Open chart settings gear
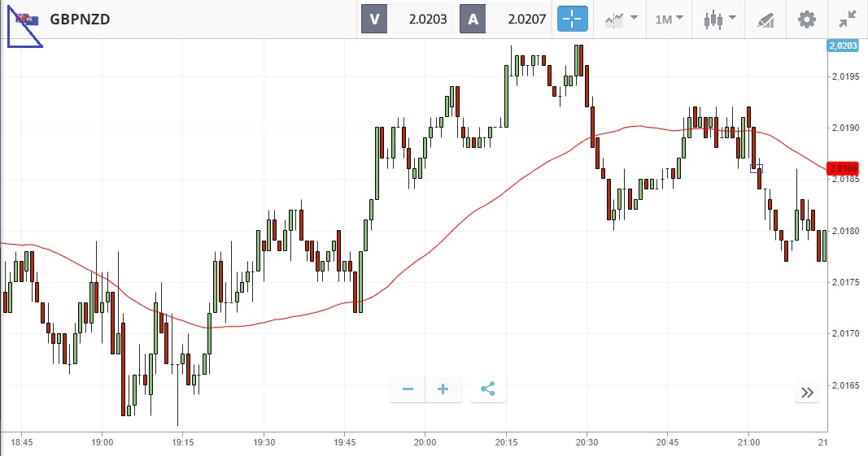The image size is (868, 456). (x=806, y=19)
